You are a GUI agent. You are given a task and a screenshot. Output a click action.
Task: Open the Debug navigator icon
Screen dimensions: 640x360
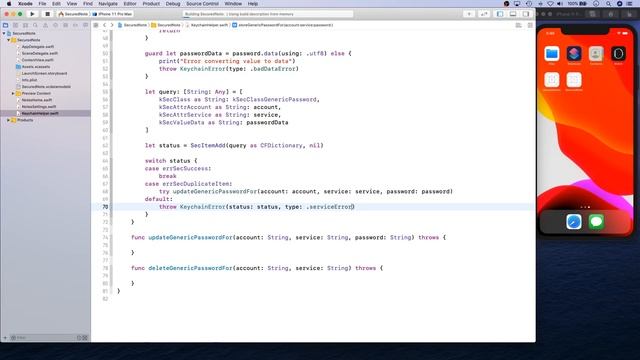[65, 25]
